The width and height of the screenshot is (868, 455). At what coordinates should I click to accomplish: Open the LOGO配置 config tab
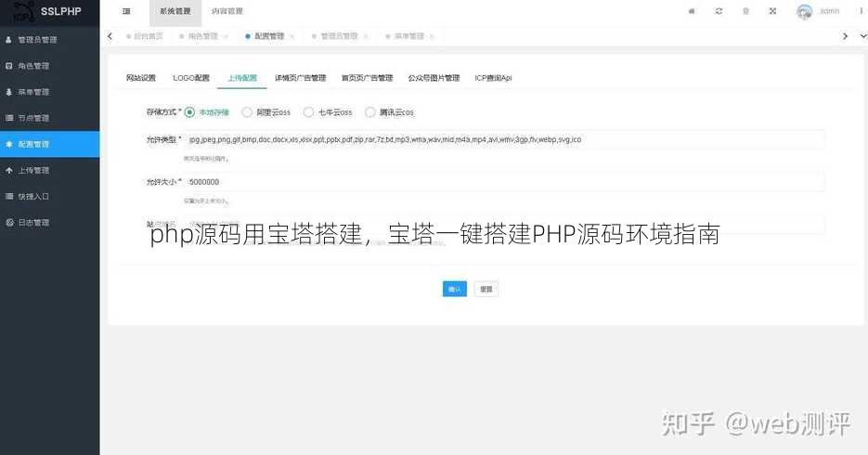(x=191, y=78)
